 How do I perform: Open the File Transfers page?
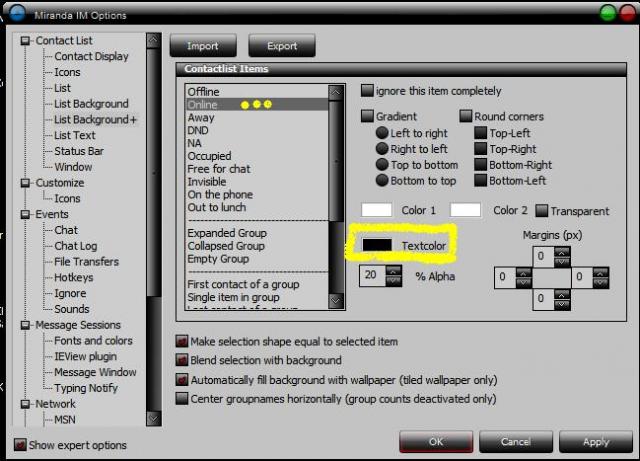click(86, 262)
